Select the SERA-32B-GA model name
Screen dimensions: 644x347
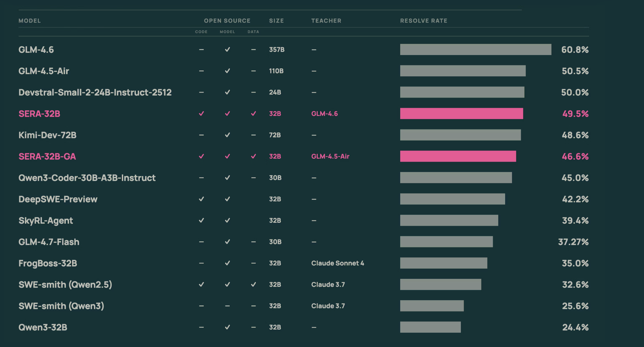pyautogui.click(x=47, y=156)
